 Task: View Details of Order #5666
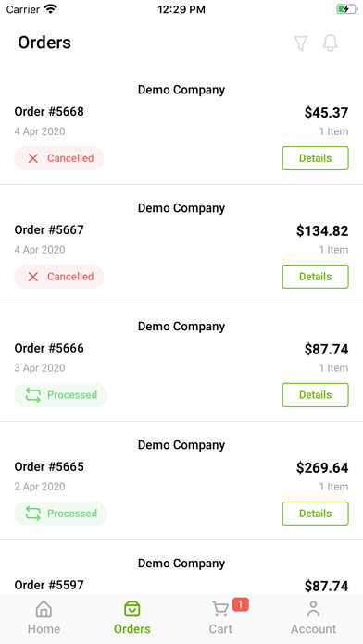click(316, 395)
